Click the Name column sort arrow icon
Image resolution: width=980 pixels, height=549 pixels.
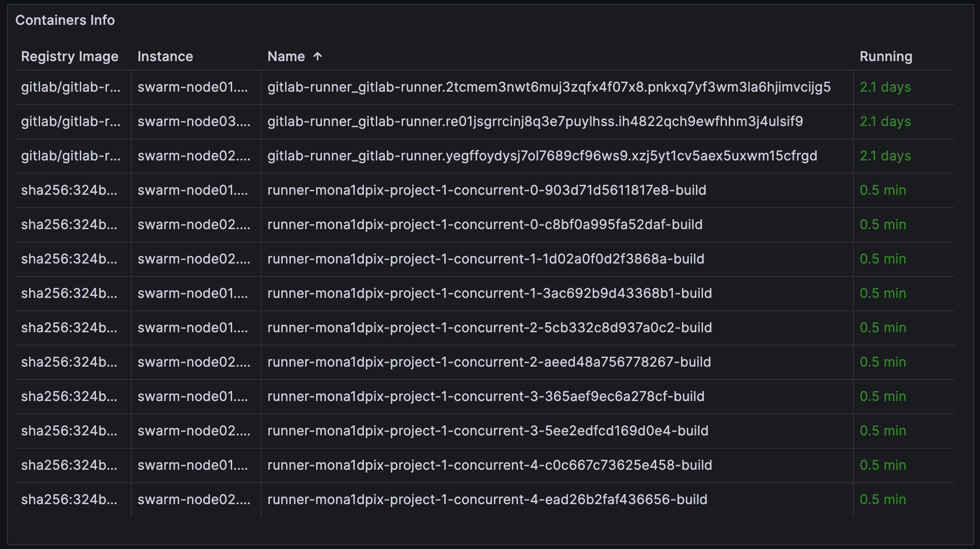pyautogui.click(x=317, y=56)
